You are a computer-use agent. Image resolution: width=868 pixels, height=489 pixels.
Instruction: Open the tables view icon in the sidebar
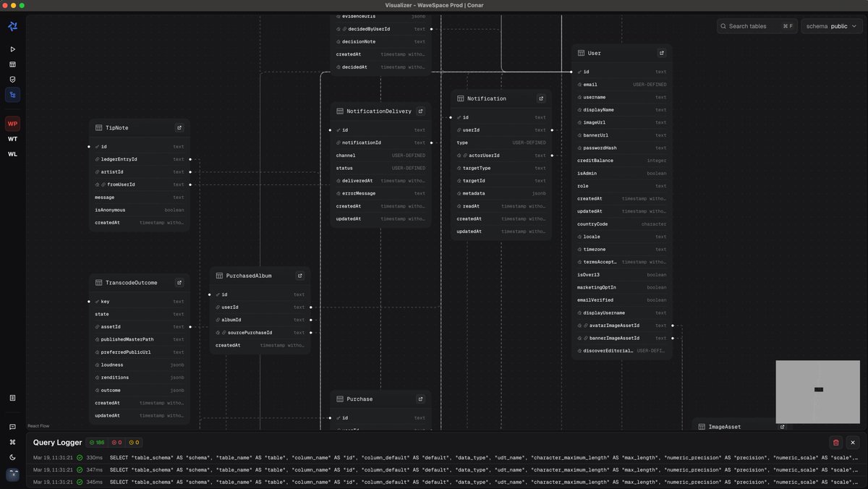[x=12, y=64]
